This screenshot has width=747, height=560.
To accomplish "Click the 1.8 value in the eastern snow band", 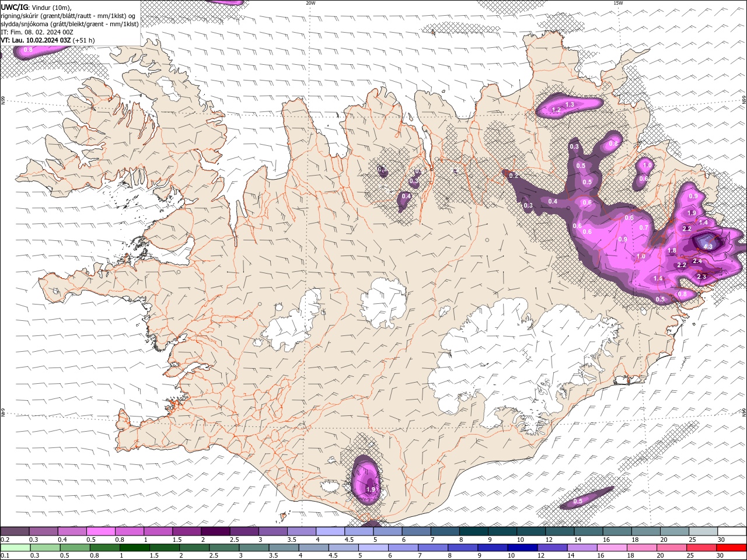I will (x=672, y=251).
